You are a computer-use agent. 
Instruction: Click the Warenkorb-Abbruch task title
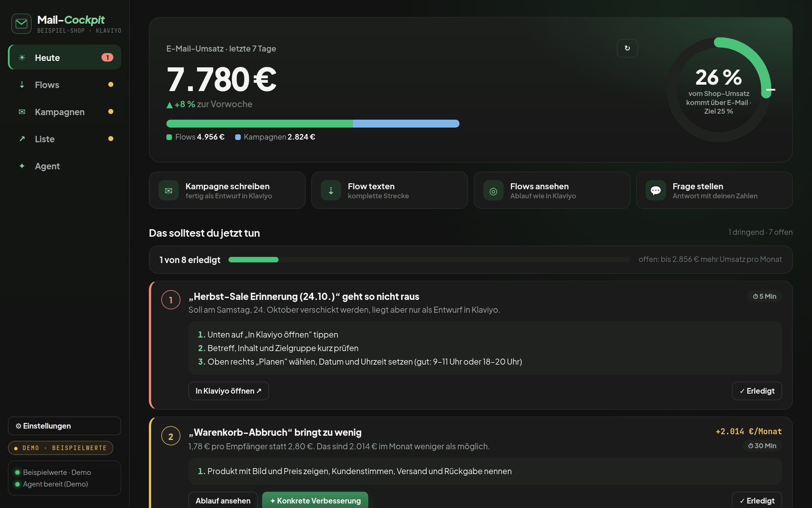pyautogui.click(x=275, y=432)
